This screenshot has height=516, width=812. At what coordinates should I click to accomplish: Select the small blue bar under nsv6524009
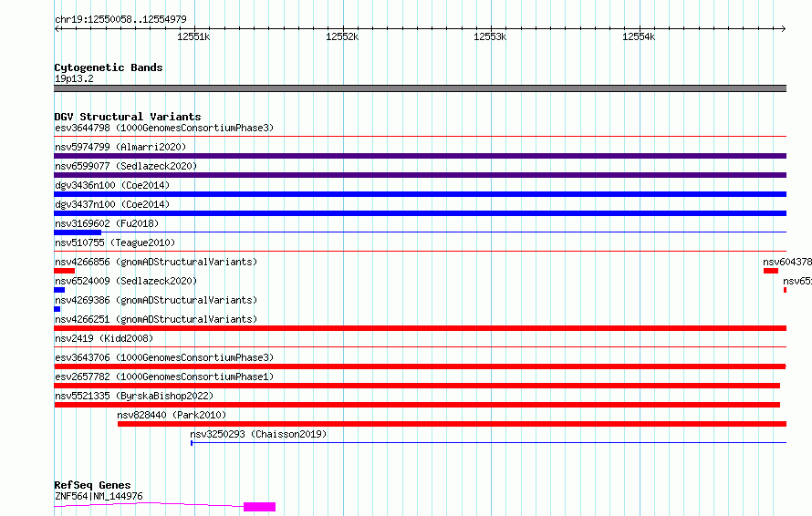click(x=59, y=290)
